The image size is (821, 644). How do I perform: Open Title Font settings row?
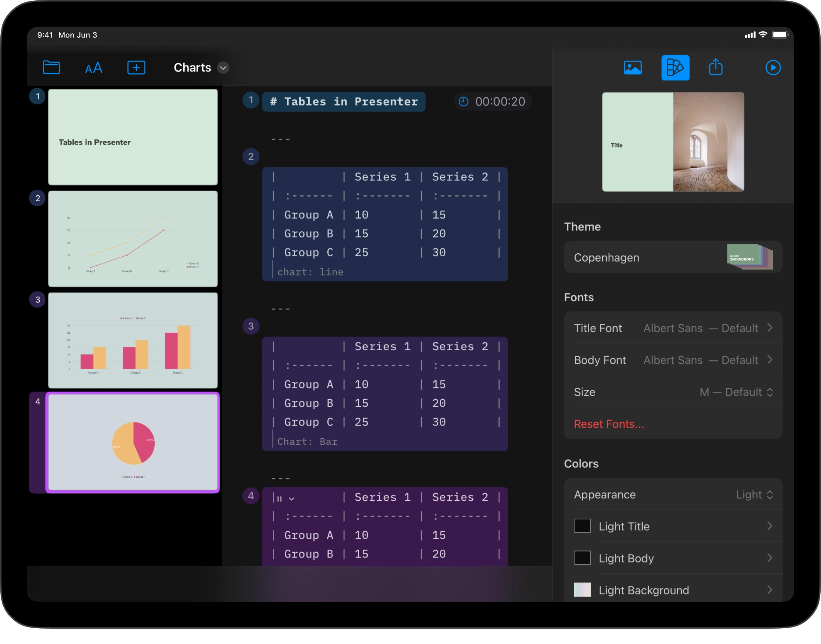[673, 328]
